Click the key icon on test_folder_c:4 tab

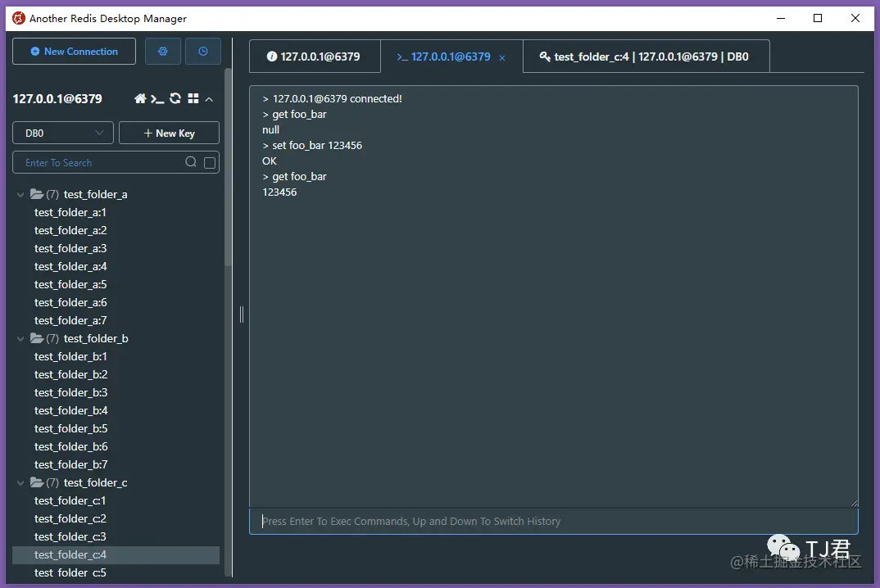coord(544,57)
